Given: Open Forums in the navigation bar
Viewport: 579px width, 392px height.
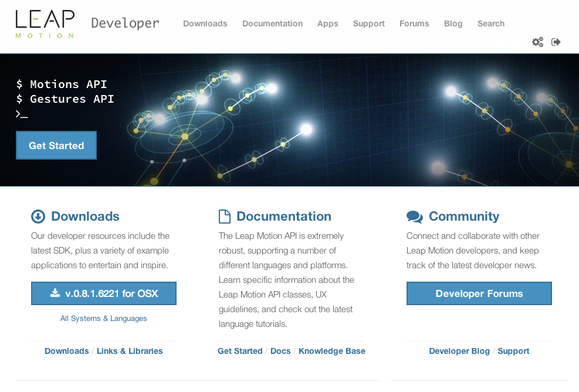Looking at the screenshot, I should pyautogui.click(x=414, y=23).
